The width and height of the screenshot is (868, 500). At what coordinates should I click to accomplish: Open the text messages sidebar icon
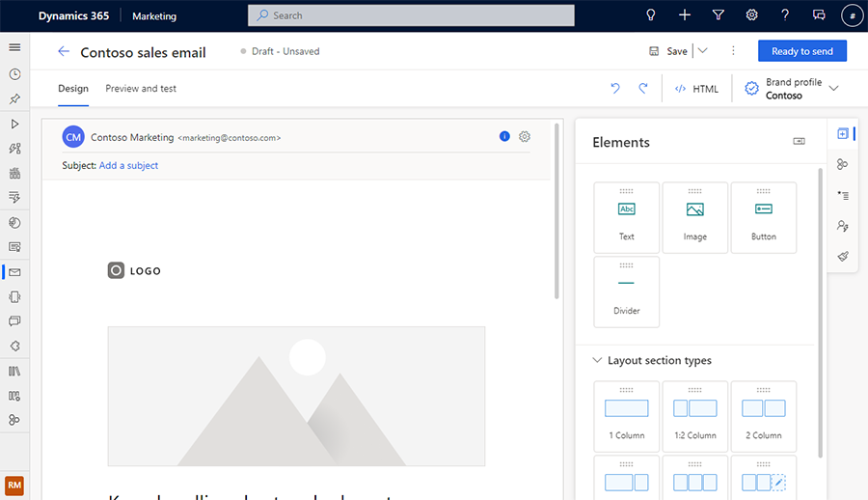tap(14, 321)
